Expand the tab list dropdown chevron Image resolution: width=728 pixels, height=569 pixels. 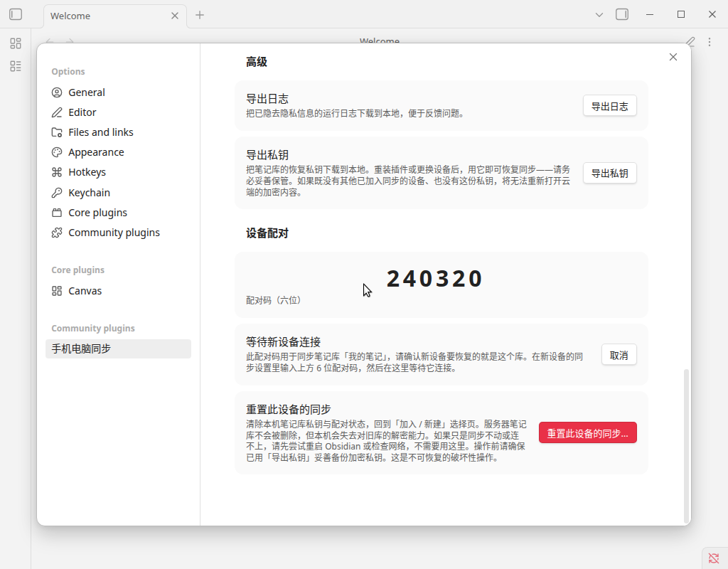click(x=599, y=15)
